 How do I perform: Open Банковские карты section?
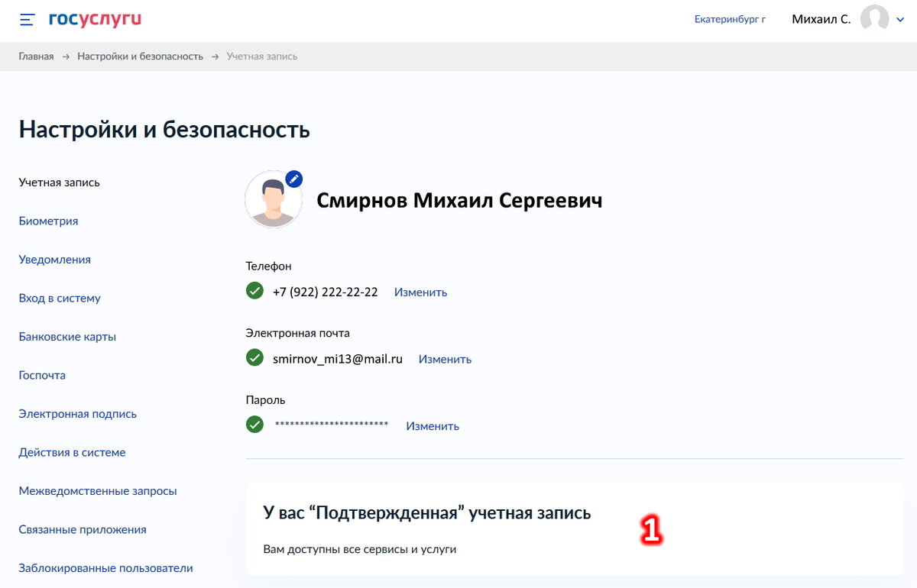click(68, 337)
